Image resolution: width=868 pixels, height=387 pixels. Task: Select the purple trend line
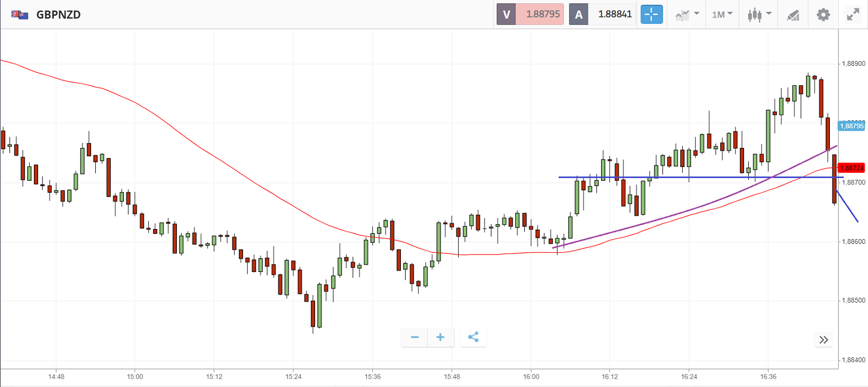point(662,215)
